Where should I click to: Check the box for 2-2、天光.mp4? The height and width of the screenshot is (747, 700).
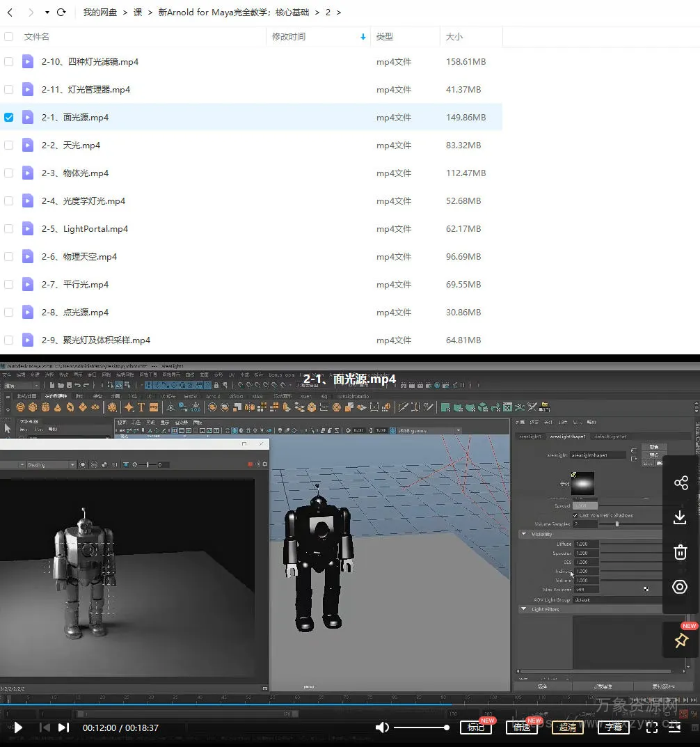(x=9, y=146)
